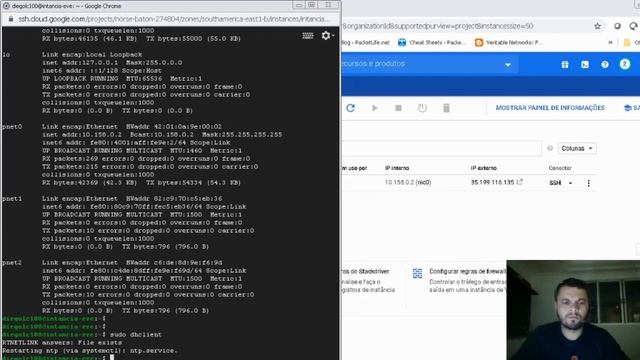This screenshot has width=640, height=360.
Task: Click the lock icon in SSH window address bar
Action: pos(11,19)
